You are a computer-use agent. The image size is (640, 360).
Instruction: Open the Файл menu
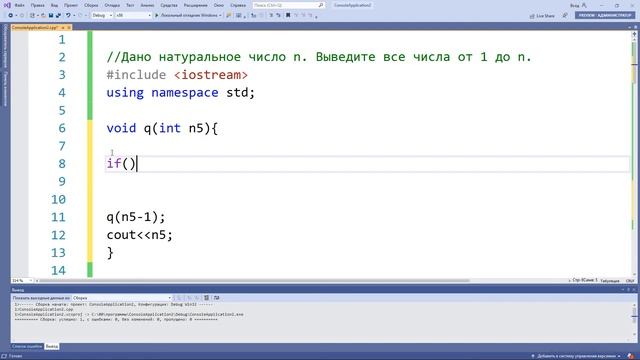[x=19, y=5]
